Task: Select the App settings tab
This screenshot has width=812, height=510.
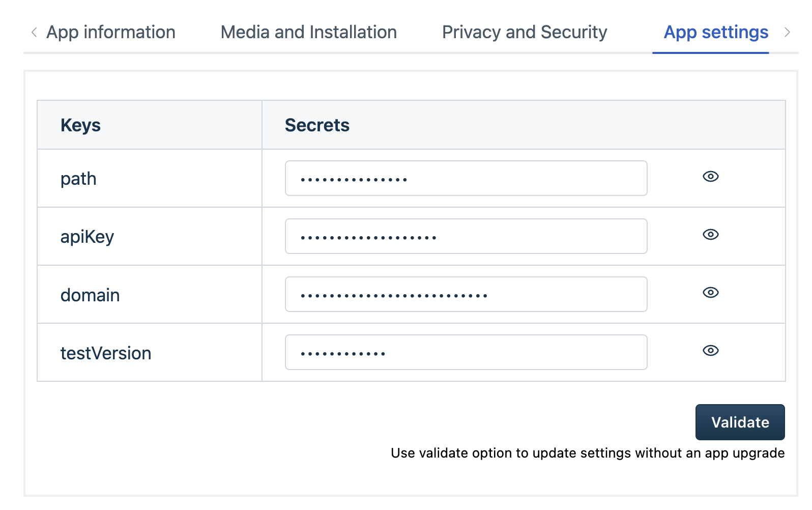Action: [x=716, y=32]
